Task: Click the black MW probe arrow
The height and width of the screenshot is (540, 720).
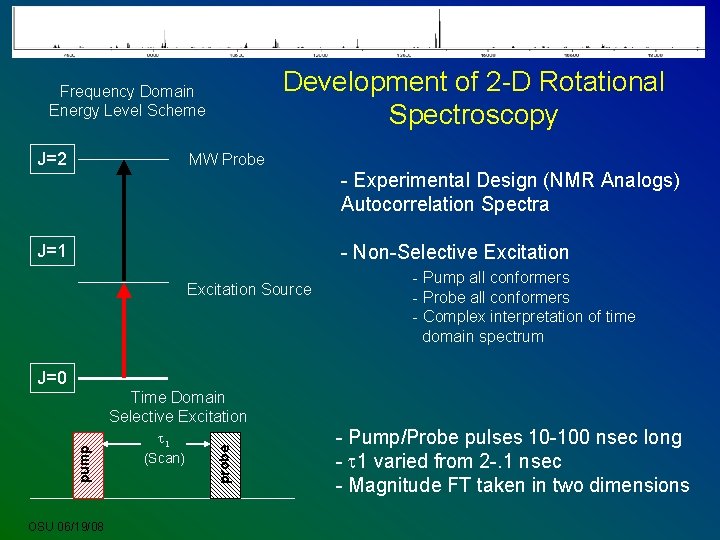Action: 124,220
